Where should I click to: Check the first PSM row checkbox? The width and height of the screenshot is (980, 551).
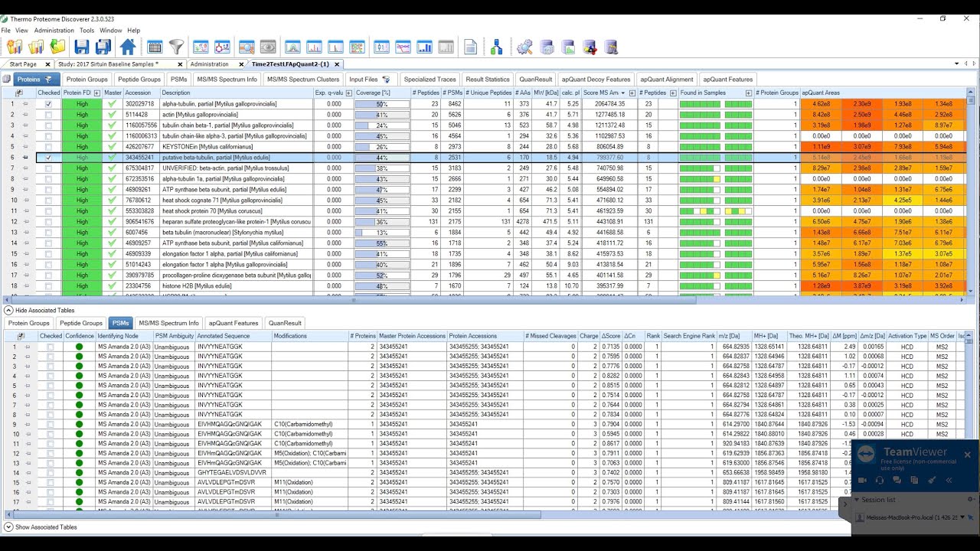[51, 347]
